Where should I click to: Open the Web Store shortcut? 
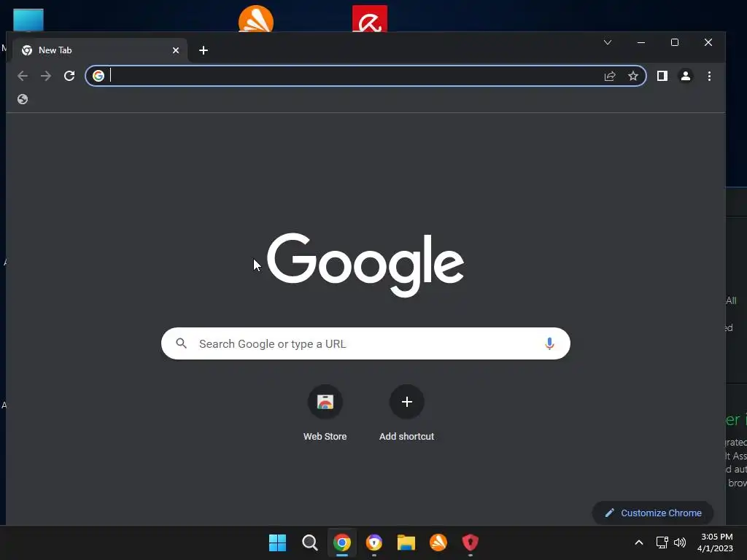point(325,414)
